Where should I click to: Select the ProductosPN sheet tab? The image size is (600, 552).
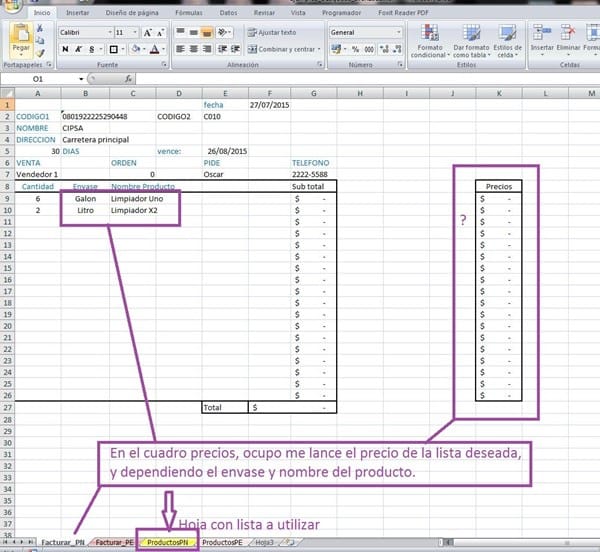coord(167,542)
